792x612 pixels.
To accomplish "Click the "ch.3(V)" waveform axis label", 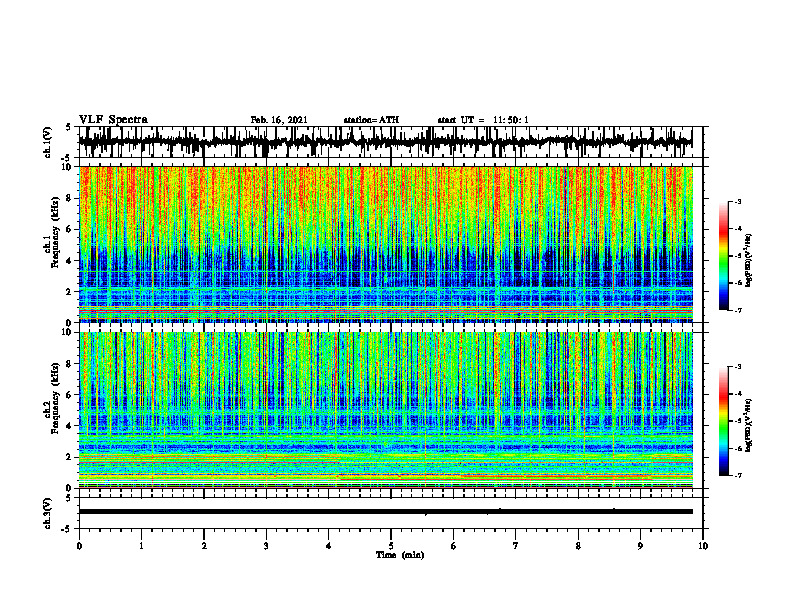I will coord(48,513).
